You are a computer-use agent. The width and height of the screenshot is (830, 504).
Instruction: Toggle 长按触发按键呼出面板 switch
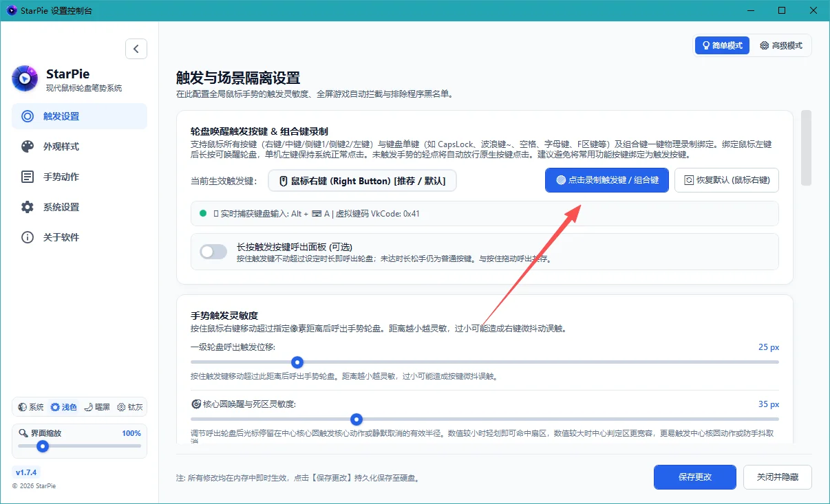213,252
